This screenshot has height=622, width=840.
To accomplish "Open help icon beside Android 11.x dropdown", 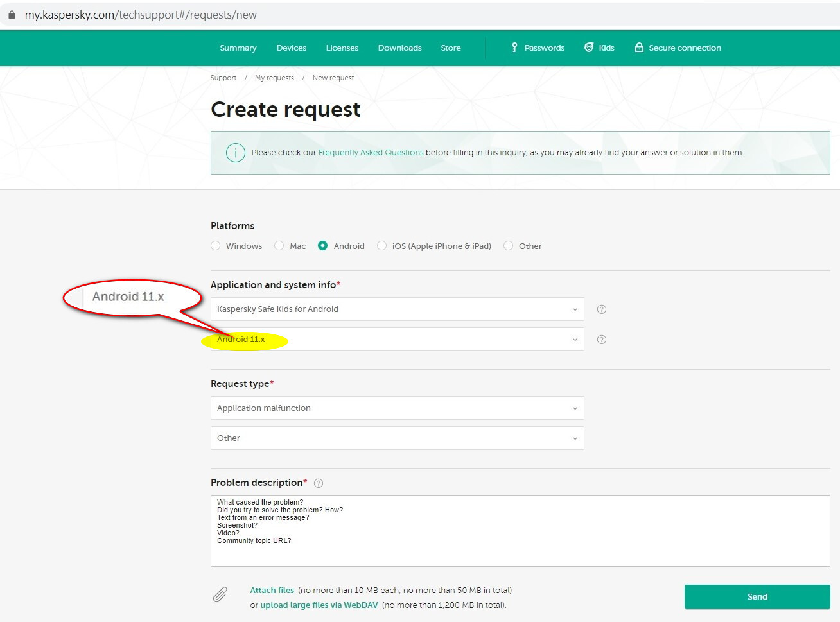I will [602, 340].
